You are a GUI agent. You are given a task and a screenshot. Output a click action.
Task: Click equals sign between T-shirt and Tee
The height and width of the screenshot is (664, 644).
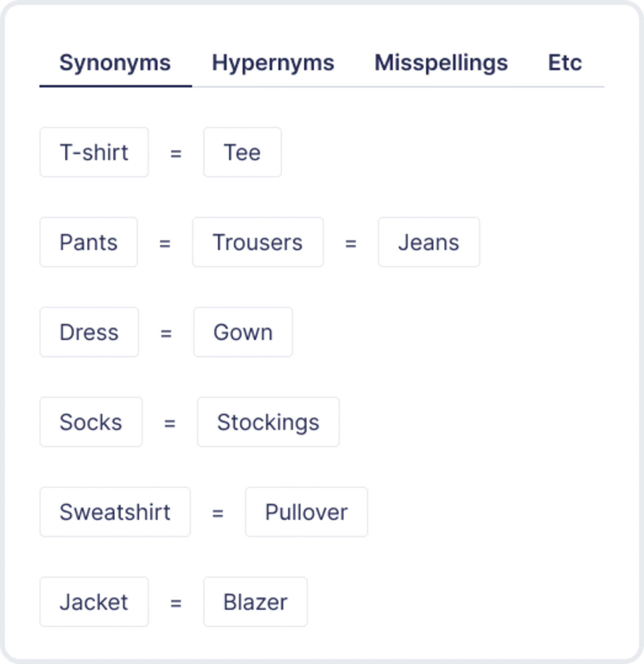click(x=176, y=153)
